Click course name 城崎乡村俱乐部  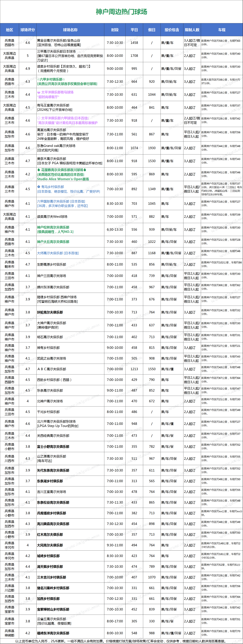pos(48,556)
